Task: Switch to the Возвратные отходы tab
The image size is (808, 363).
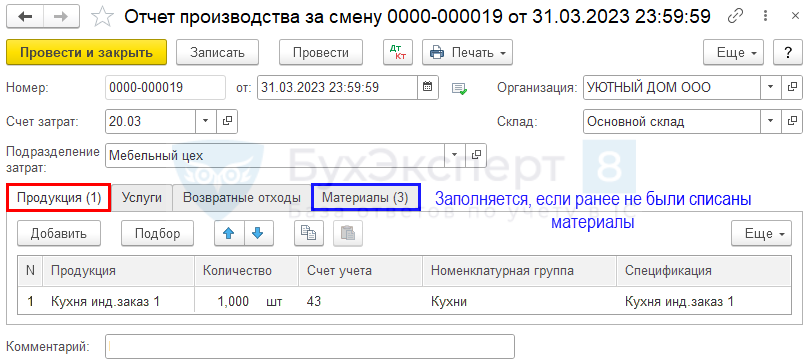Action: (242, 197)
